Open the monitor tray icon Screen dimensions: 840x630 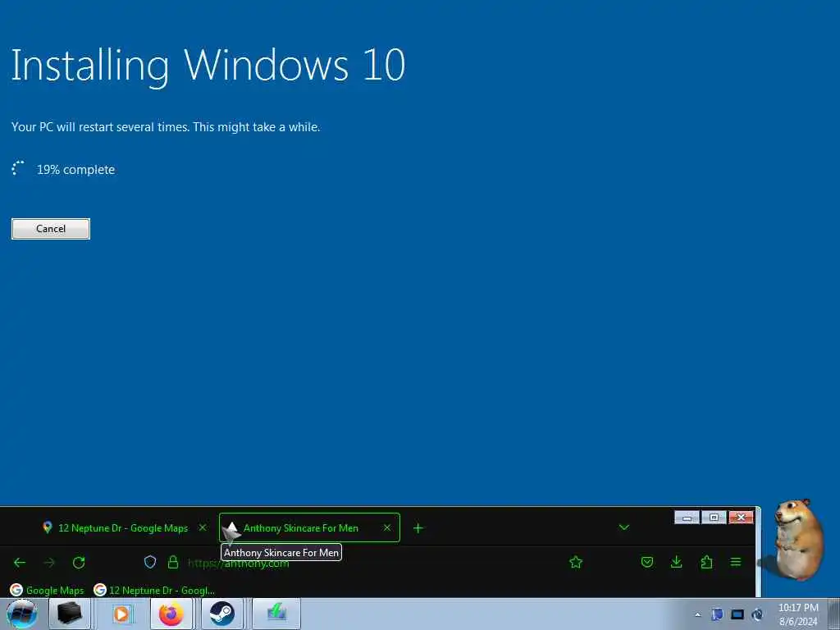click(737, 614)
